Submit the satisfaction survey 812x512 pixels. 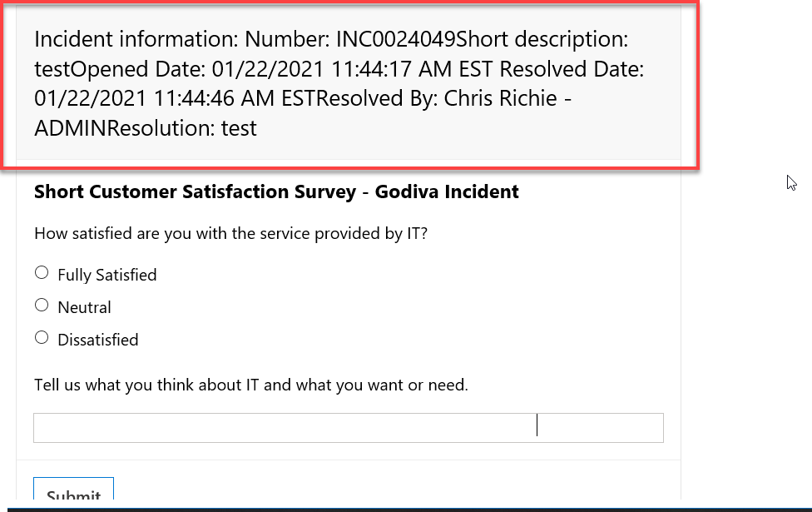73,490
